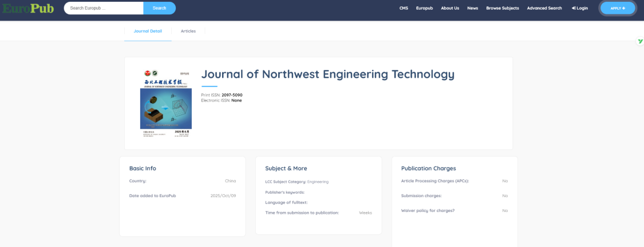Open the News section

tap(472, 8)
